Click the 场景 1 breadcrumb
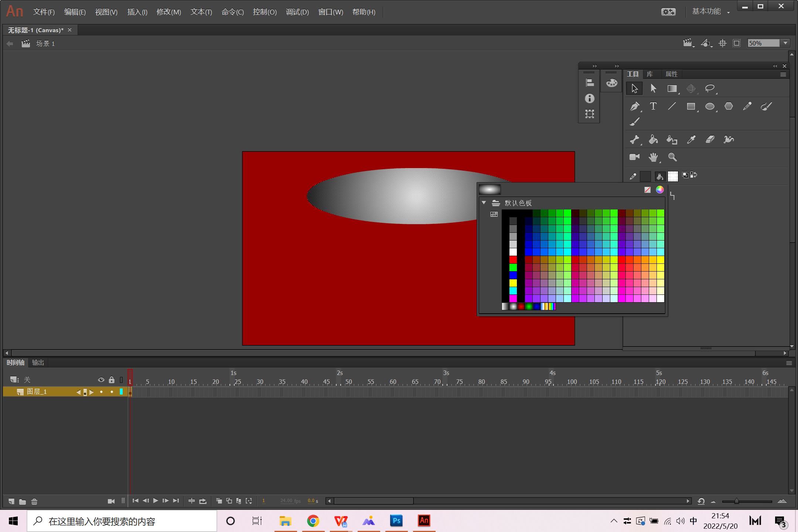This screenshot has width=798, height=532. (x=45, y=44)
